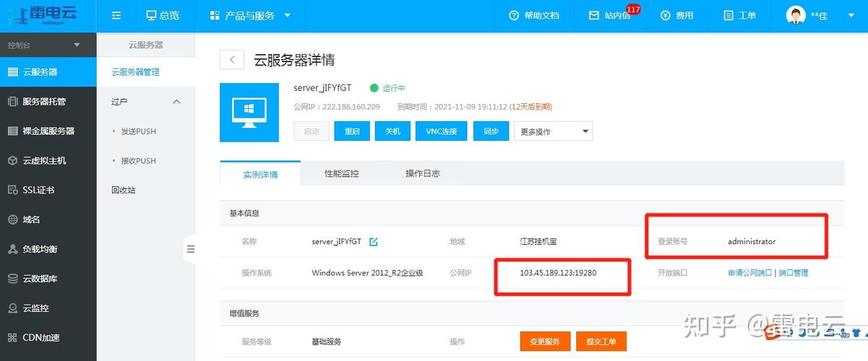Image resolution: width=868 pixels, height=361 pixels.
Task: Click 申请公网端口 link
Action: point(750,273)
